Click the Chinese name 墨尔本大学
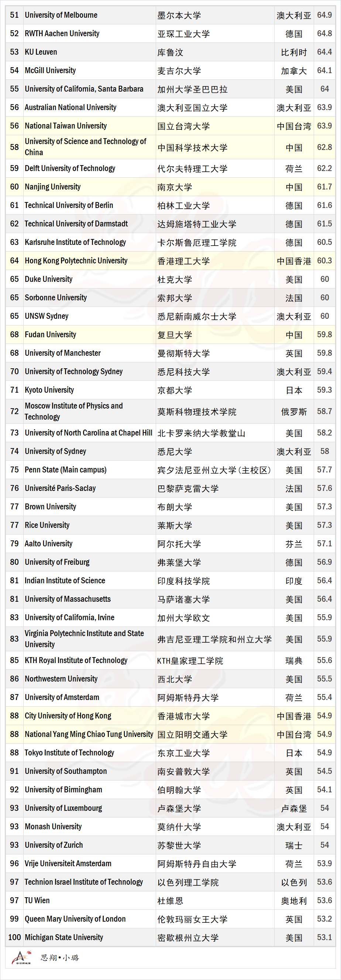The width and height of the screenshot is (341, 980). 179,15
